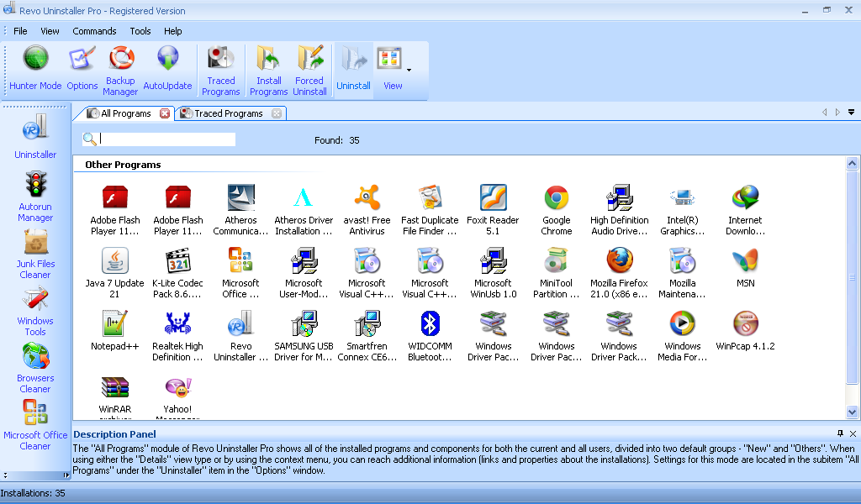Select the avast! Free Antivirus program

point(367,209)
